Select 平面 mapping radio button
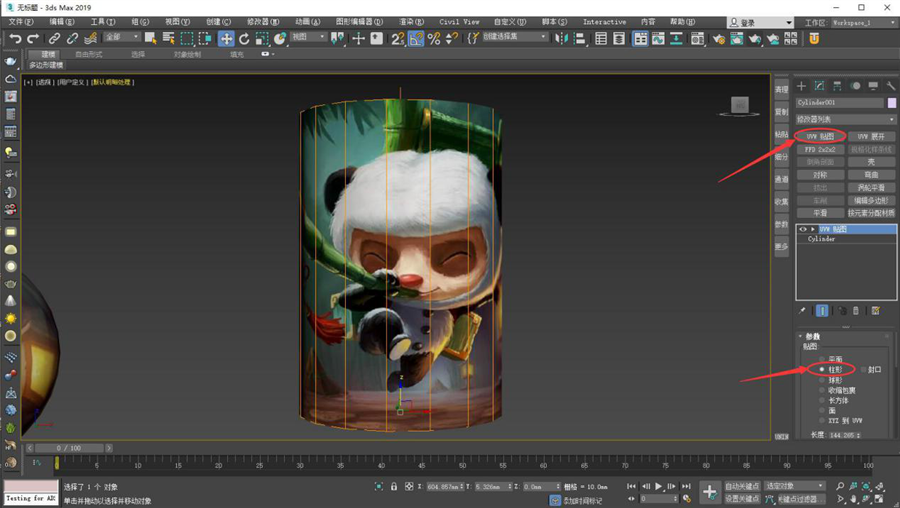 [x=822, y=359]
